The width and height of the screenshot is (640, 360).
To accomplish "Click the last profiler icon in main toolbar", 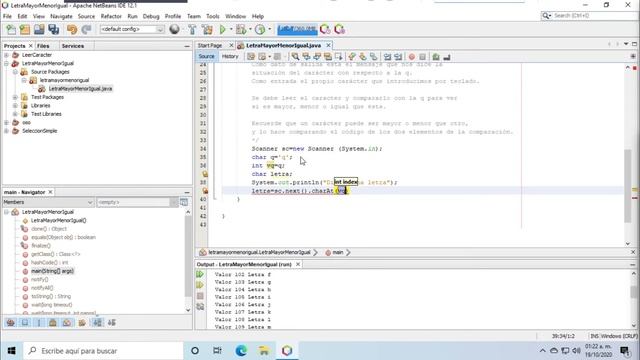I will [339, 29].
